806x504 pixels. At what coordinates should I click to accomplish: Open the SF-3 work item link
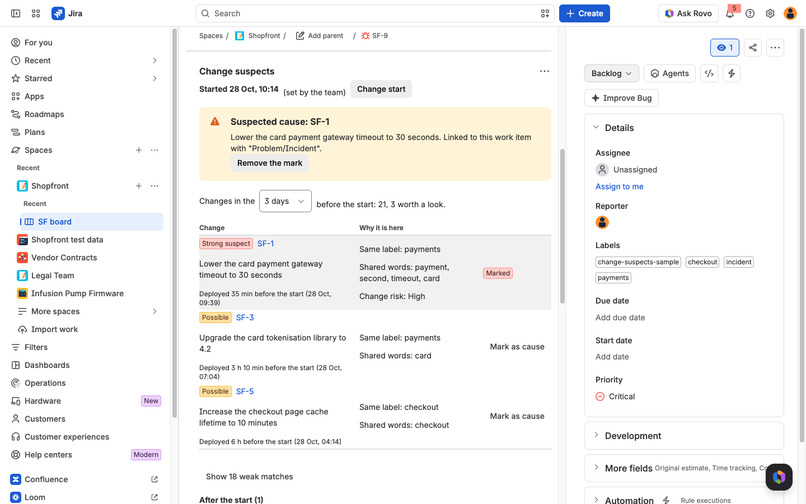pyautogui.click(x=245, y=318)
